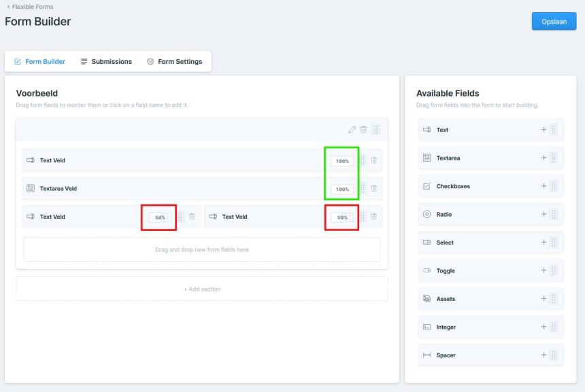
Task: Click the drag handle of the Textarea Veld row
Action: [x=363, y=189]
